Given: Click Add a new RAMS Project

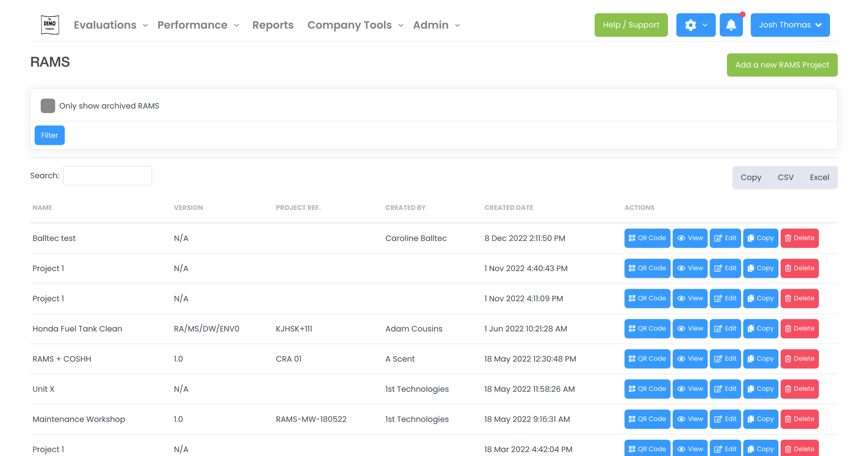Looking at the screenshot, I should [x=782, y=65].
